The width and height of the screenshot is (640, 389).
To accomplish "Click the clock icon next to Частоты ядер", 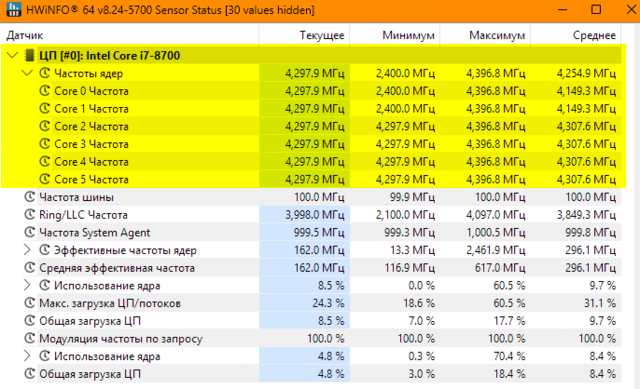I will (44, 73).
